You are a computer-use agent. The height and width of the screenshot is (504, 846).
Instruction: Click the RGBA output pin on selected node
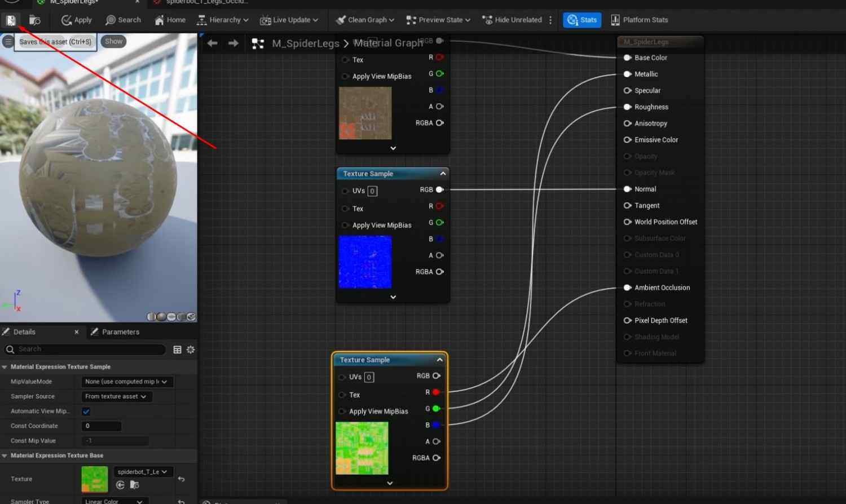point(436,458)
